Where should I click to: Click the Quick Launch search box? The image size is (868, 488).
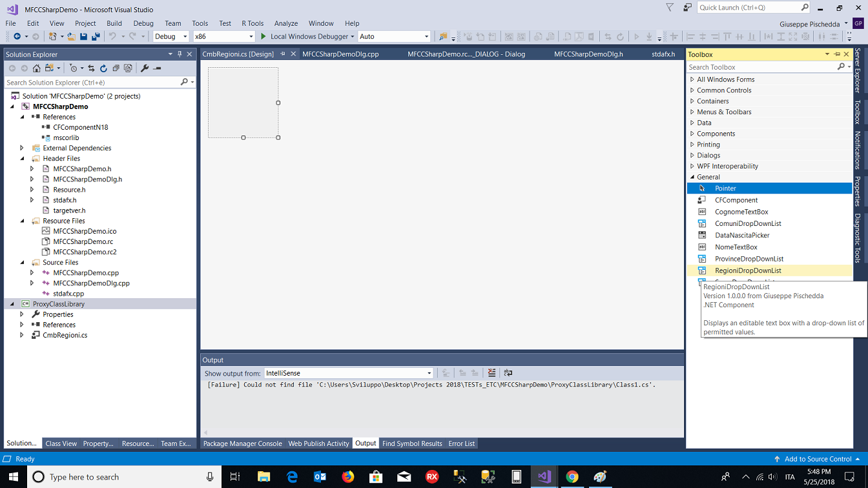[x=754, y=7]
